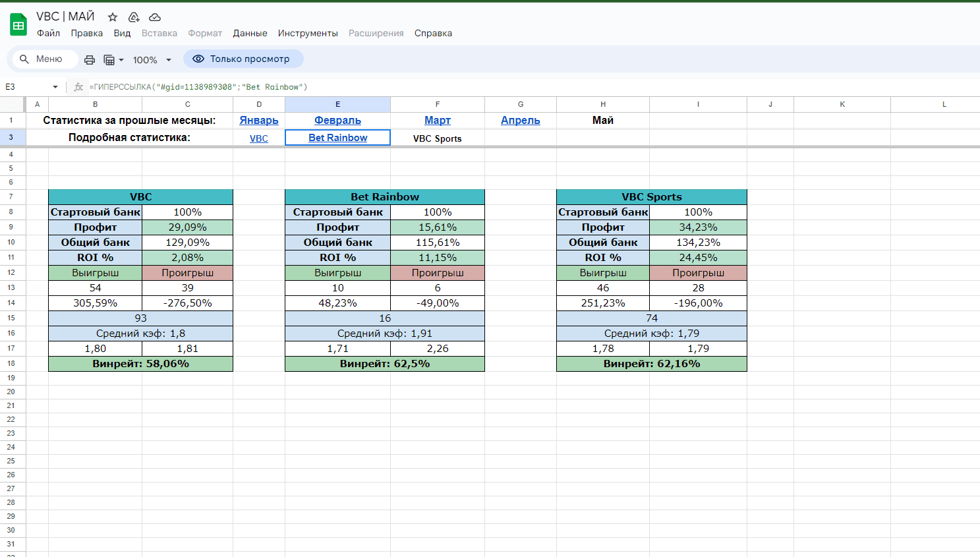Open the Вставка menu

coord(159,33)
